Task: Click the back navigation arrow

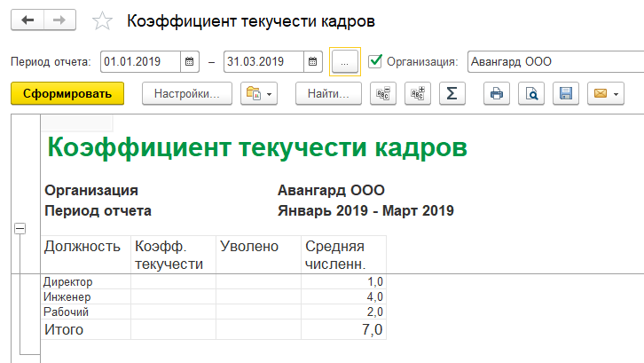Action: pos(27,20)
